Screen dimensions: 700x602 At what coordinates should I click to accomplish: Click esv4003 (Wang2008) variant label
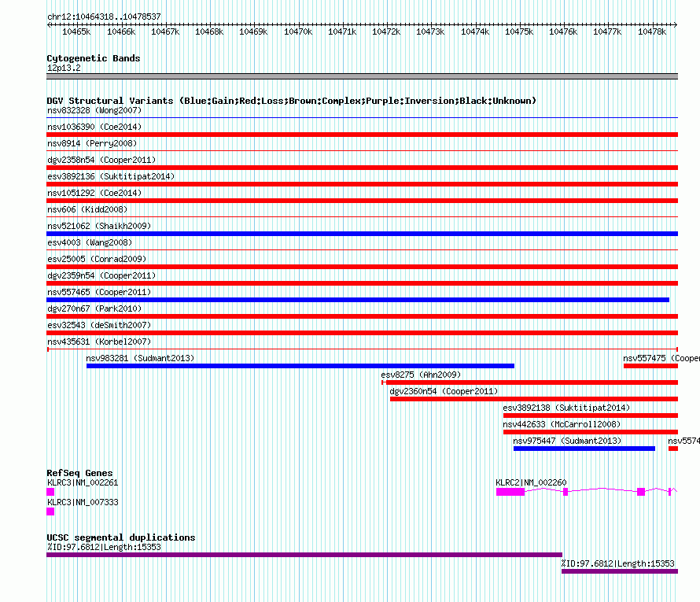click(x=90, y=242)
